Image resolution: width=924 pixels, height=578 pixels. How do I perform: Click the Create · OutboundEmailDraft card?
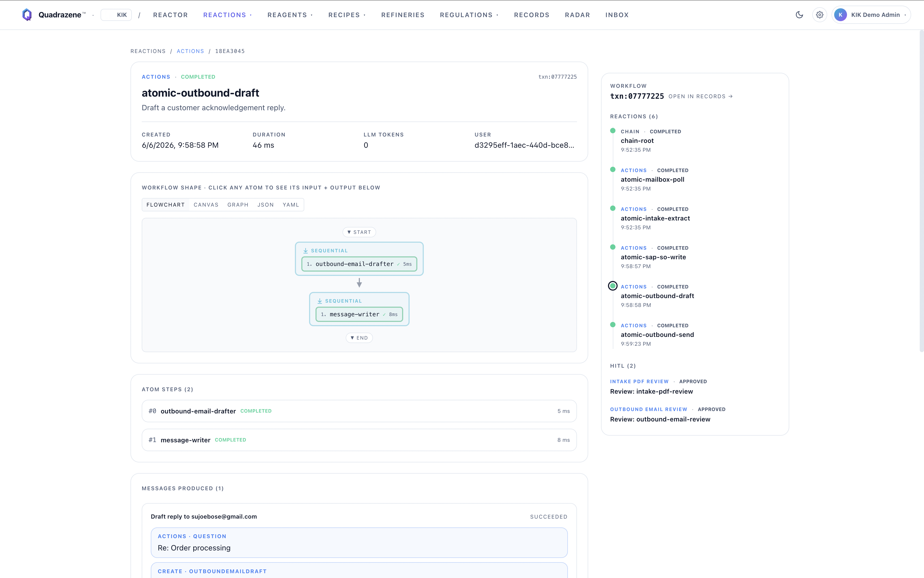click(359, 570)
